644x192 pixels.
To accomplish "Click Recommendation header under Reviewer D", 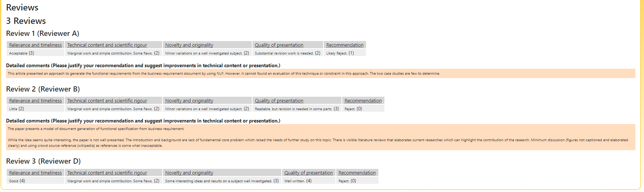I will click(357, 173).
